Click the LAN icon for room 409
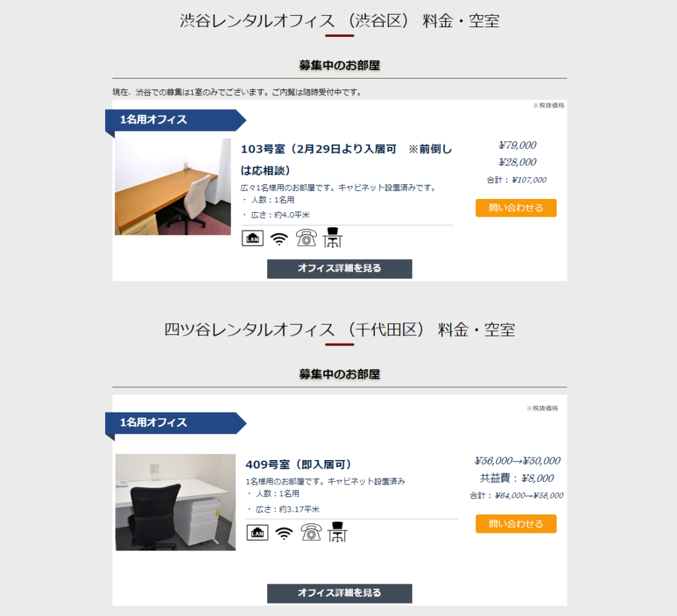677x616 pixels. pyautogui.click(x=257, y=533)
